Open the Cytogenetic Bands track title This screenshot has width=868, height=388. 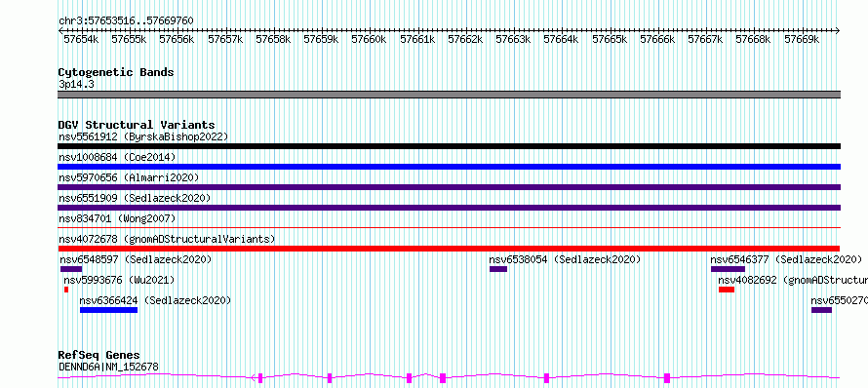point(116,72)
